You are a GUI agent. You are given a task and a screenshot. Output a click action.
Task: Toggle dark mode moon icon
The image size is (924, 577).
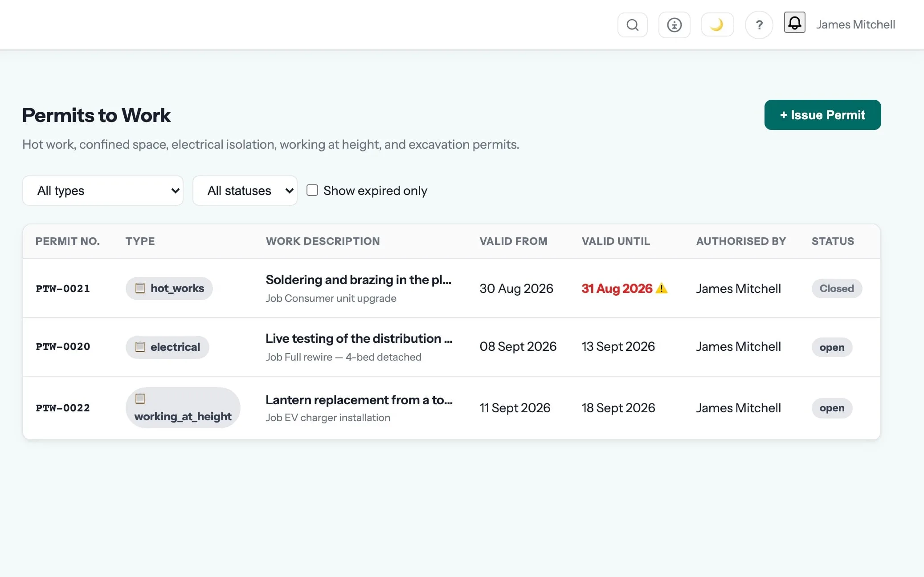coord(717,25)
